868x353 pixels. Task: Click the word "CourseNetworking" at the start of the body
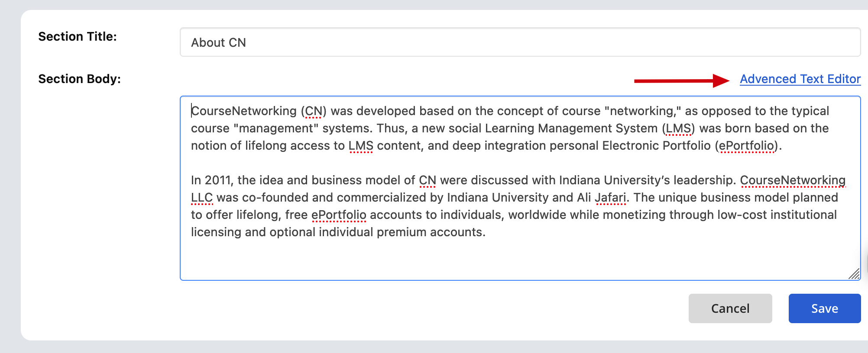click(244, 111)
